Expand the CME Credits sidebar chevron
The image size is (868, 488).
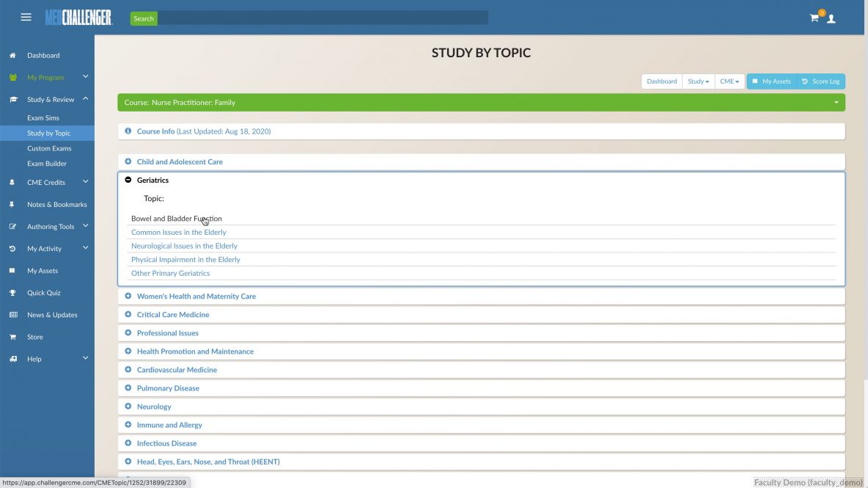pos(85,181)
